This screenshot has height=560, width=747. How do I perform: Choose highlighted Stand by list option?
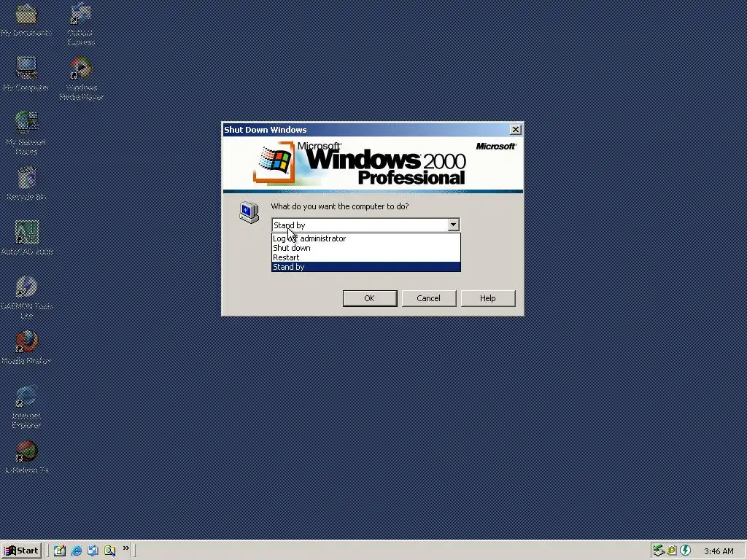[x=366, y=267]
